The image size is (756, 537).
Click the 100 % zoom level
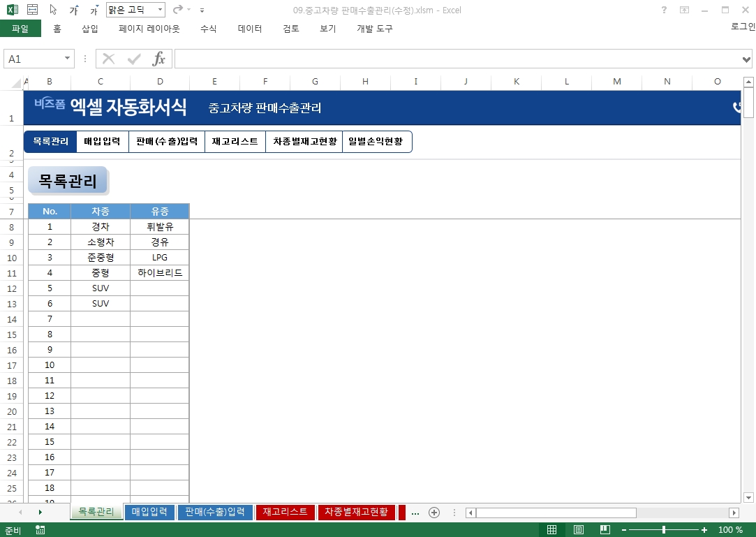click(730, 530)
